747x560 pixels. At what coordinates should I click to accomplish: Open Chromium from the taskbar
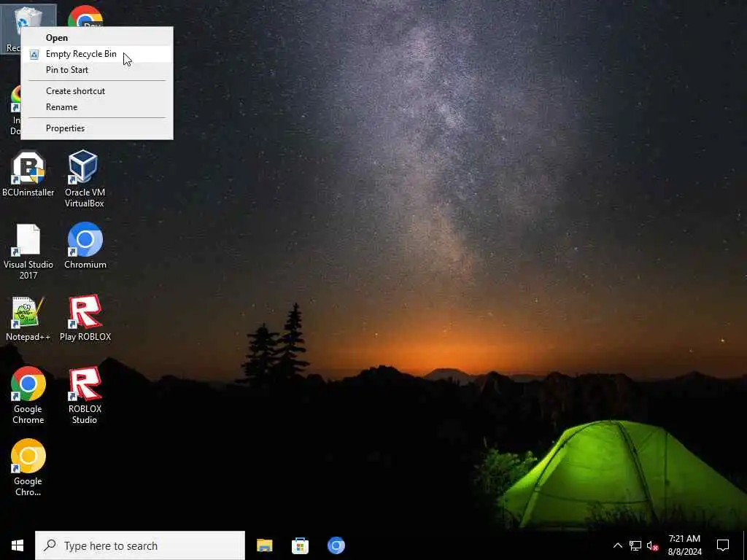point(336,545)
